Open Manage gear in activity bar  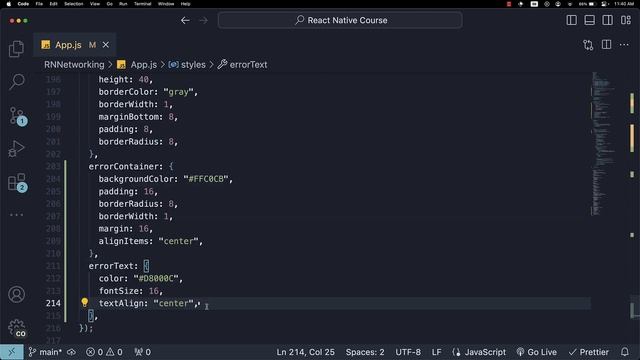(17, 328)
